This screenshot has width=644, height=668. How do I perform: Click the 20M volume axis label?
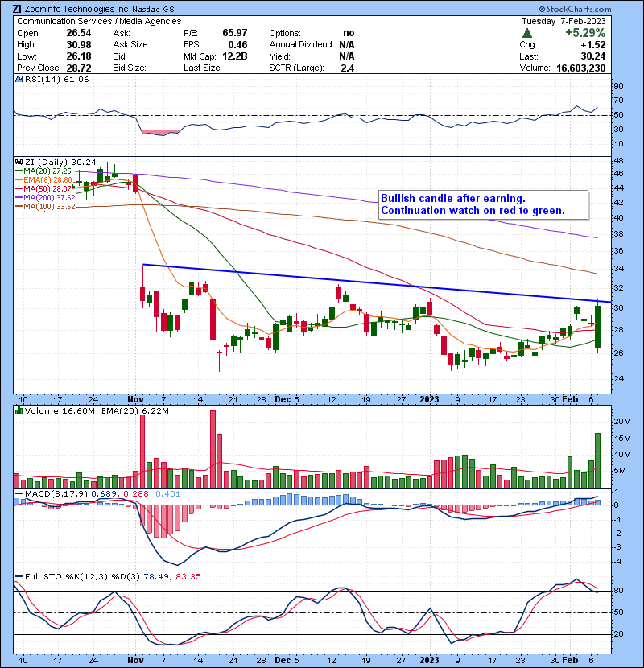point(621,422)
